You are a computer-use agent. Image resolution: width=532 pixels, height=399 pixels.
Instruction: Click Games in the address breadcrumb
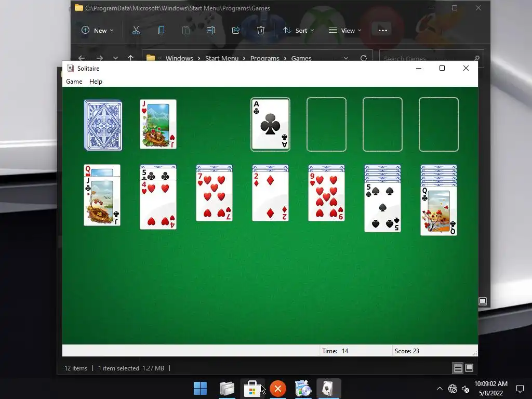pyautogui.click(x=301, y=58)
